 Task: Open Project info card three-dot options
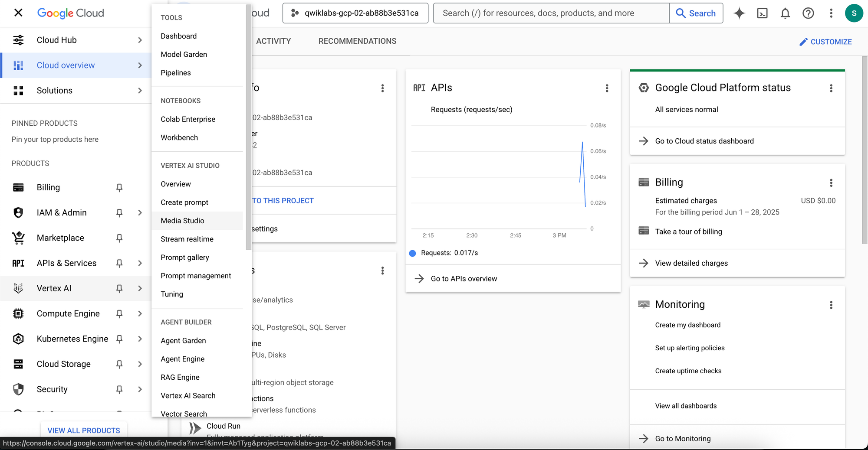382,88
